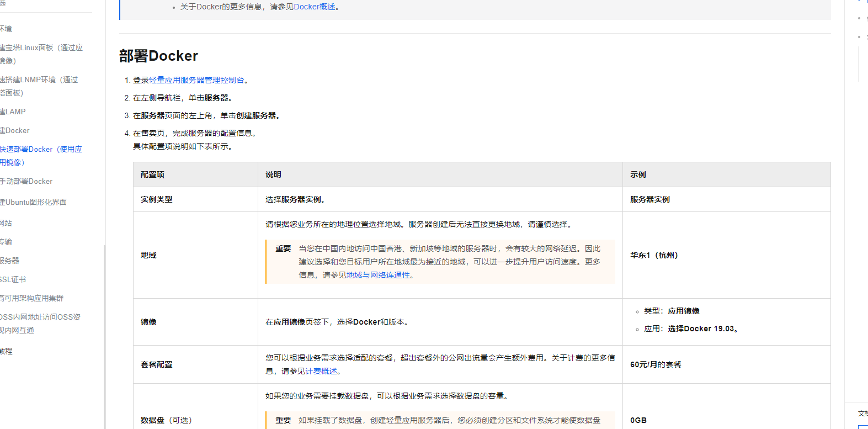Open the sidebar item ending in 传输
Screen dimensions: 868x429
6,242
